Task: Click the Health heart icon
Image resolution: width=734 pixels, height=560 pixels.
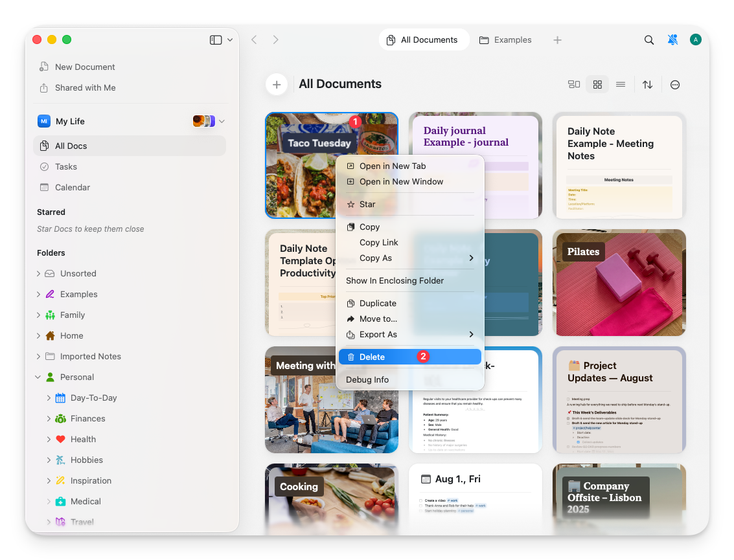Action: click(60, 440)
